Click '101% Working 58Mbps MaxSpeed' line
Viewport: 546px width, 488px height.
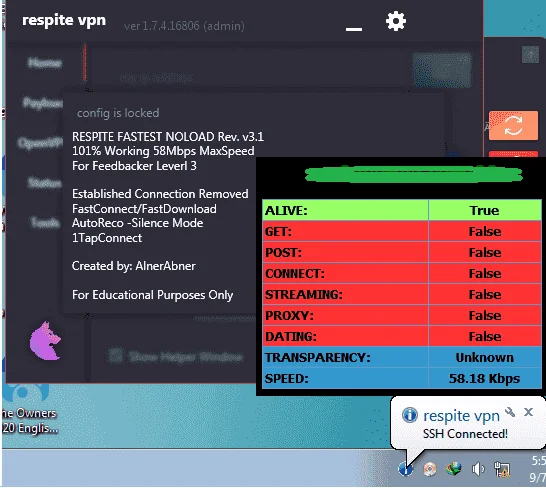163,151
